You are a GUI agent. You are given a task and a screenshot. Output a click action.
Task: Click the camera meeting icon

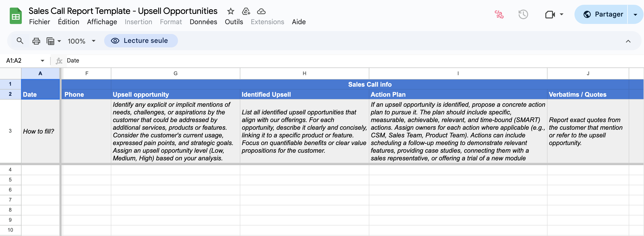(550, 15)
